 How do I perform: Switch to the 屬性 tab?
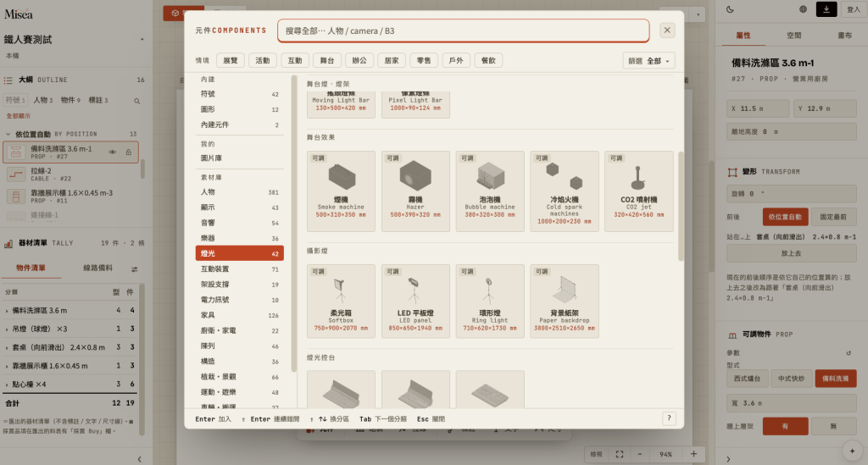(x=743, y=36)
